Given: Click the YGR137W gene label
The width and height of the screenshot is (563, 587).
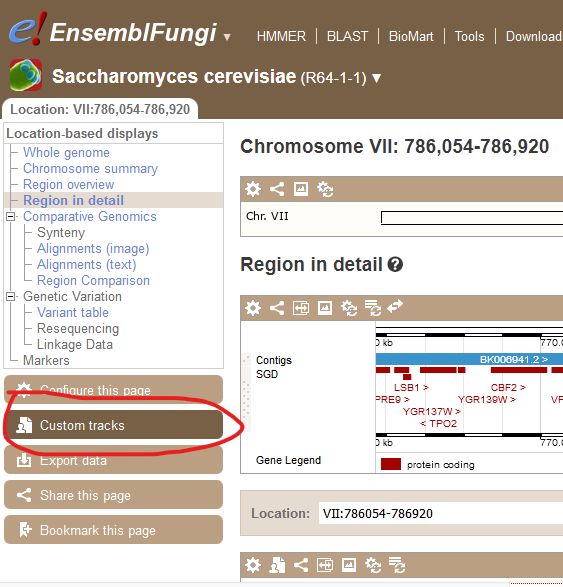Looking at the screenshot, I should (432, 411).
